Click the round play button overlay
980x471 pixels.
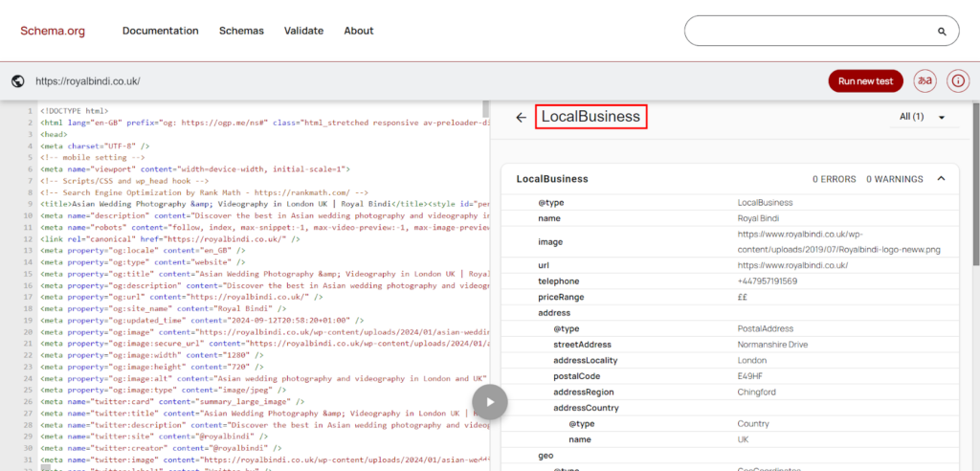490,401
